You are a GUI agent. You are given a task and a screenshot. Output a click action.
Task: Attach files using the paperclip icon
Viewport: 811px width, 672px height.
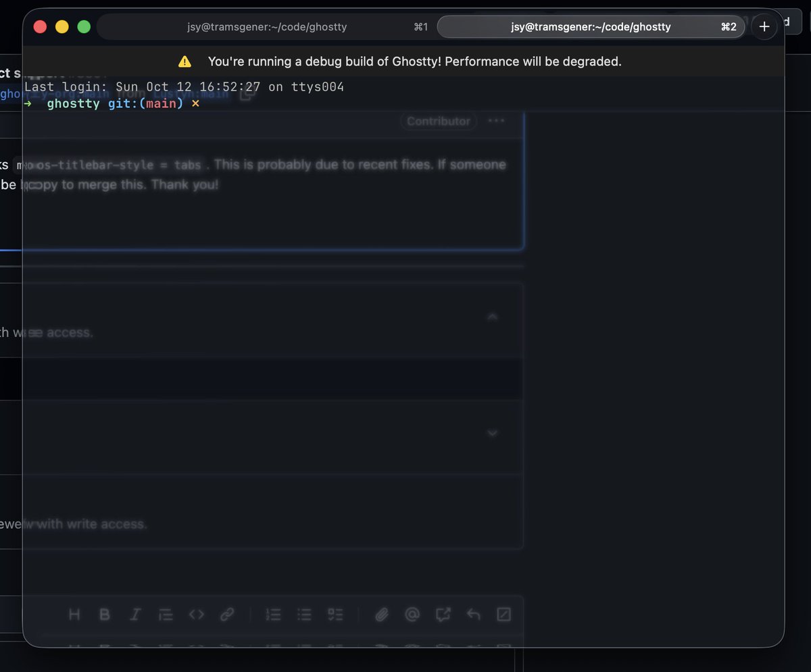[381, 614]
